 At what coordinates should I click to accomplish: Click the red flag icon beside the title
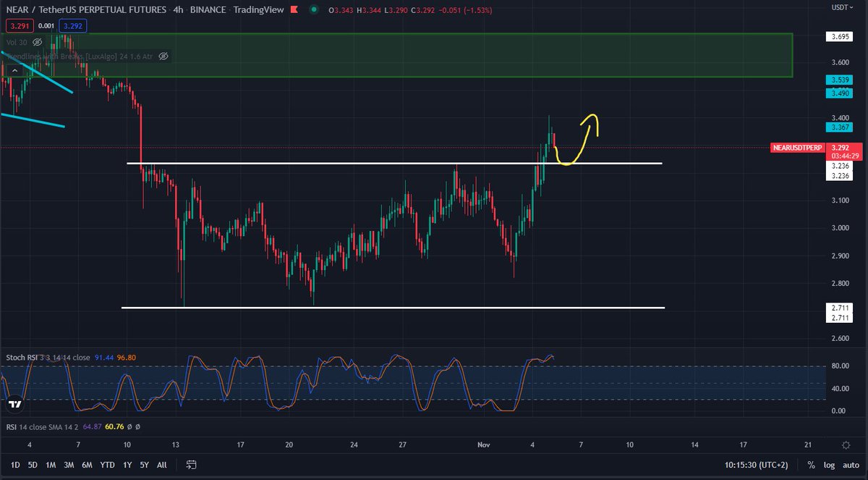tap(296, 9)
